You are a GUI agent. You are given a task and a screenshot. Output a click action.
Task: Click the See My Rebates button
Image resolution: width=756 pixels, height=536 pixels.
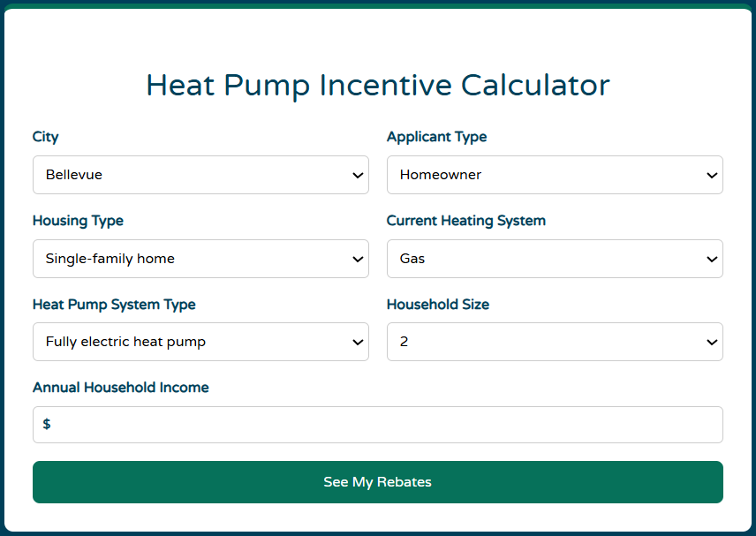click(378, 482)
